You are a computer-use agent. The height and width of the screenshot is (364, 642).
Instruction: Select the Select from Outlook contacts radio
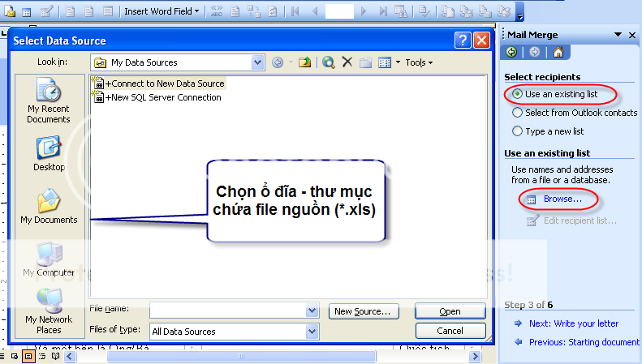[x=517, y=113]
